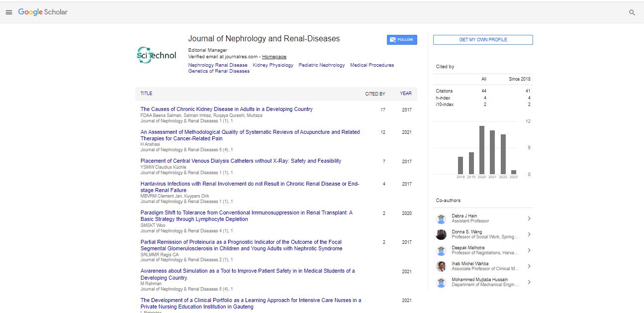Open the search magnifier icon

point(632,12)
